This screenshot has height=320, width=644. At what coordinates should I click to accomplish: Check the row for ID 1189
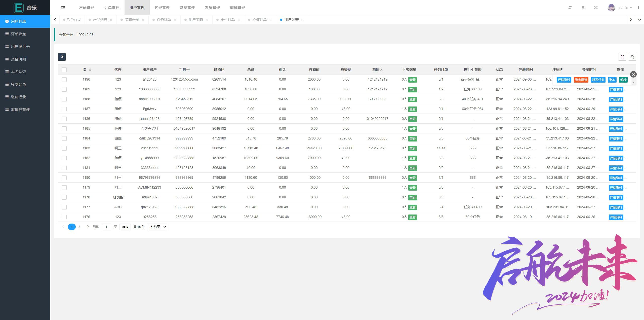point(64,89)
